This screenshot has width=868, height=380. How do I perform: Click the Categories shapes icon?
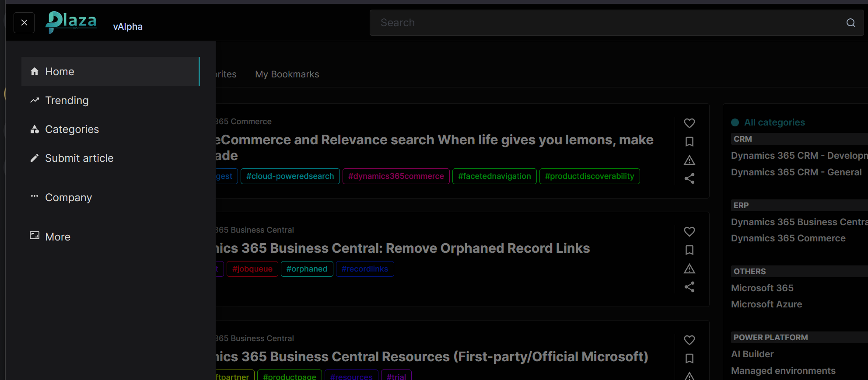click(x=35, y=129)
